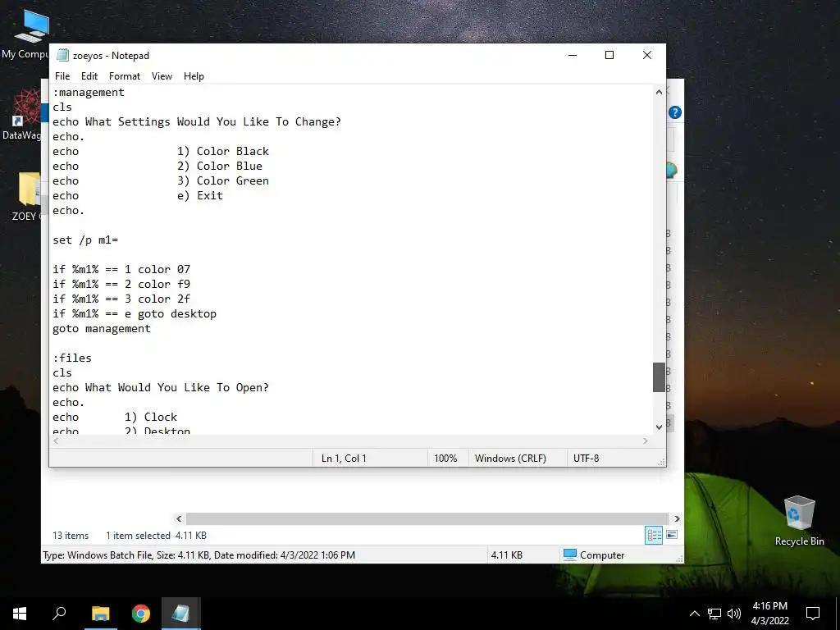
Task: Click 'Ln 1, Col 1' in Notepad status bar
Action: 344,458
